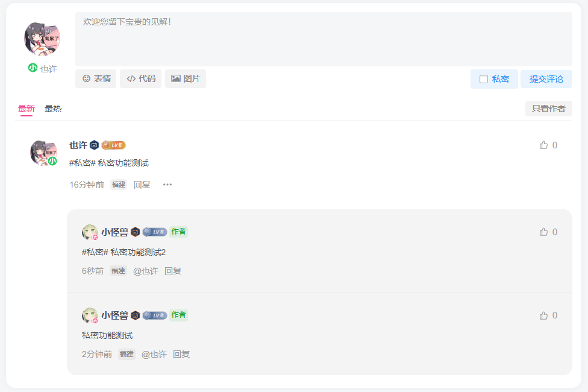Image resolution: width=588 pixels, height=392 pixels.
Task: Reply to the 2分钟前 comment by 小怪兽
Action: pos(181,354)
